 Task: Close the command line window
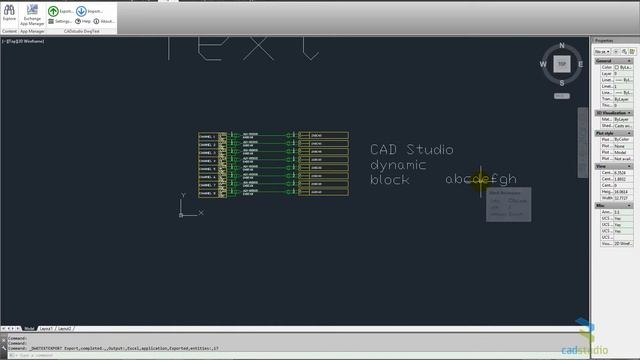coord(4,340)
